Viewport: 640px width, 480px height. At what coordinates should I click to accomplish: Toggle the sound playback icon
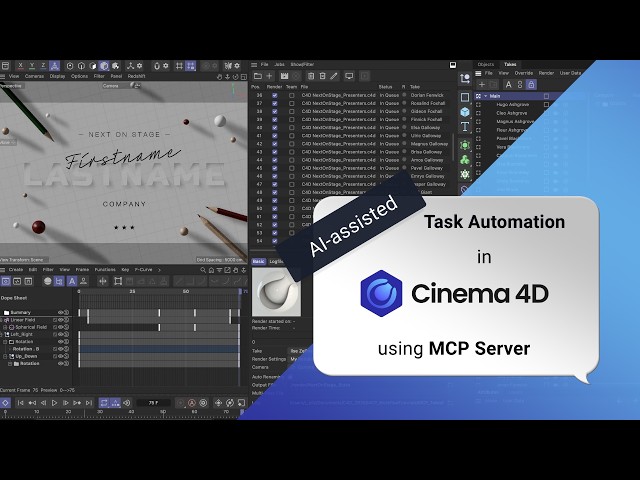pos(127,403)
